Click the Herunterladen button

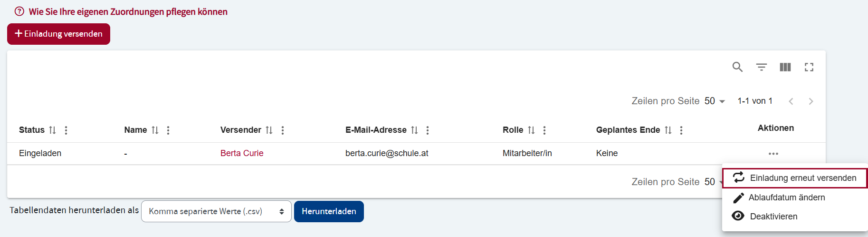pyautogui.click(x=329, y=211)
